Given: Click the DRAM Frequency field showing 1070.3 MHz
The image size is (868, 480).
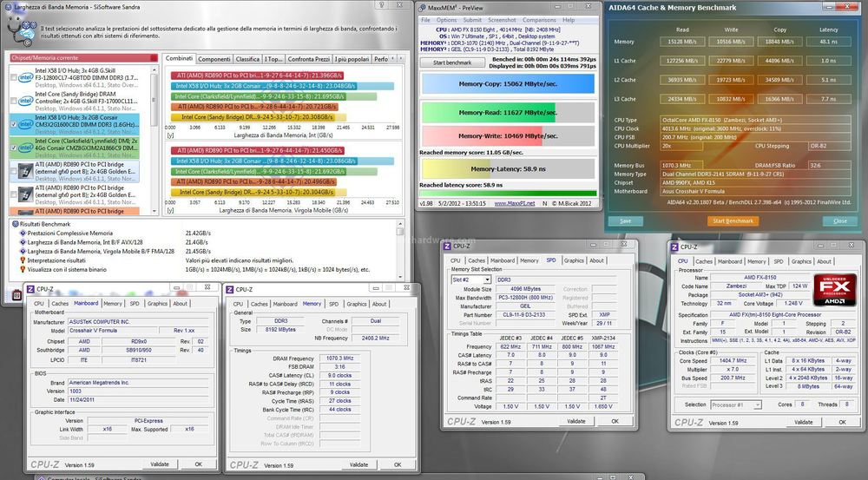Looking at the screenshot, I should pos(339,358).
